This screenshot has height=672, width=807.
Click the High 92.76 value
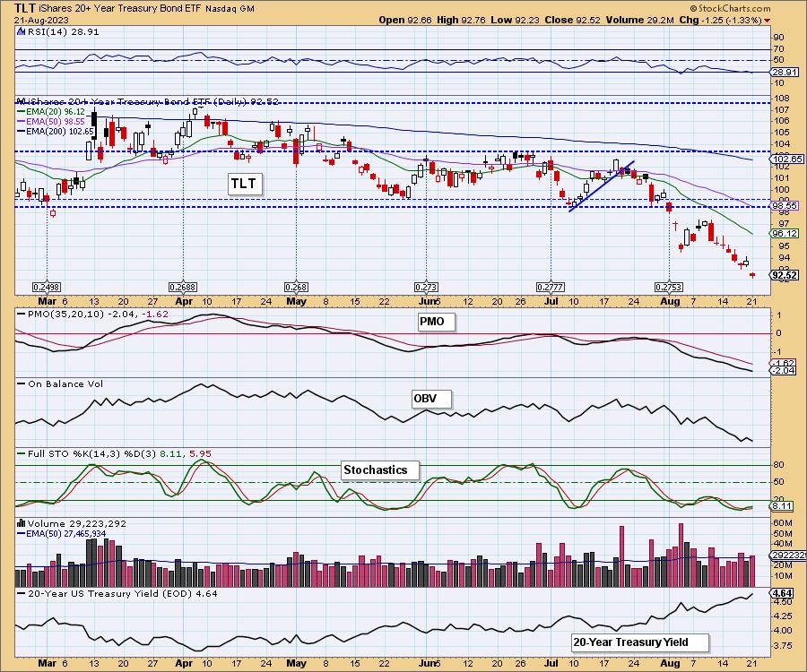(x=462, y=20)
